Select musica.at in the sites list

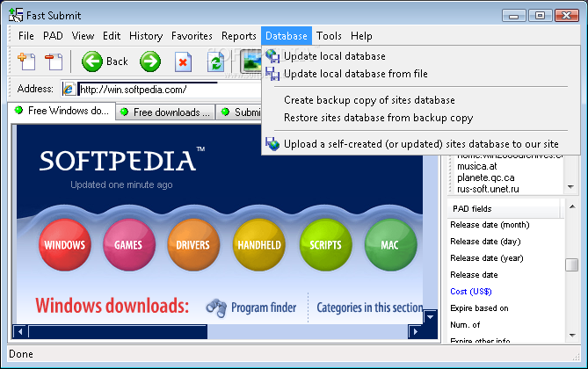pyautogui.click(x=476, y=166)
